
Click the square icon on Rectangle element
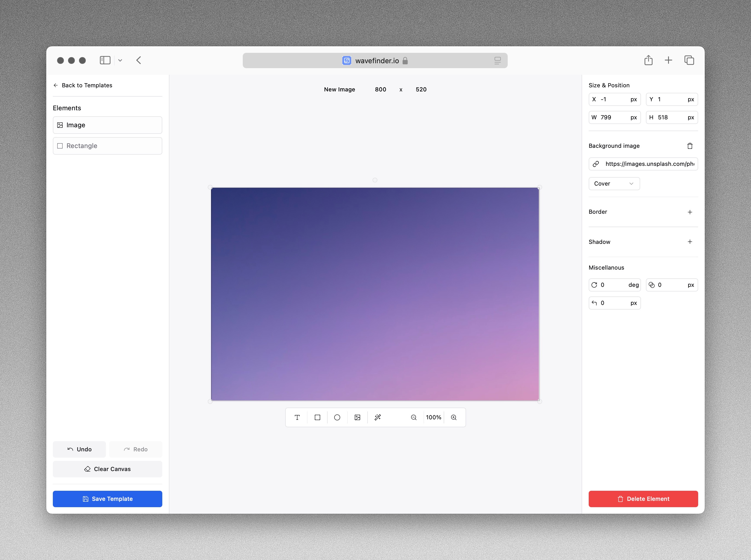pyautogui.click(x=60, y=146)
